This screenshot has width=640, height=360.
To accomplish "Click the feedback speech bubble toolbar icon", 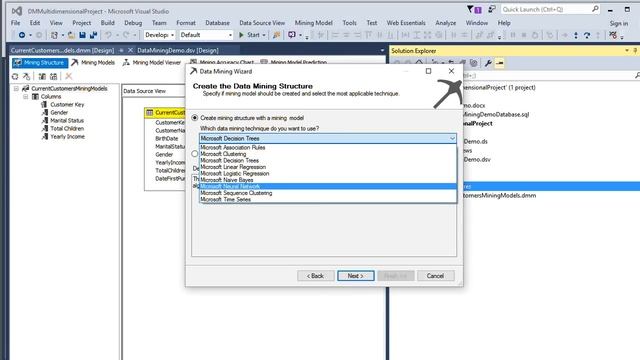I will click(291, 35).
